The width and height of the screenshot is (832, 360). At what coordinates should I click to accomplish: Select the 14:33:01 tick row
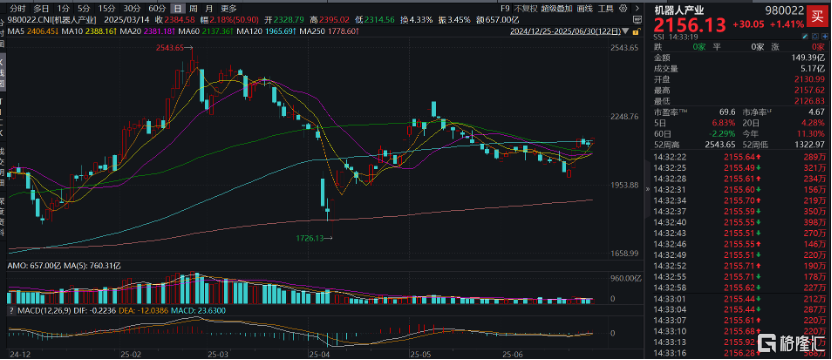pos(740,299)
